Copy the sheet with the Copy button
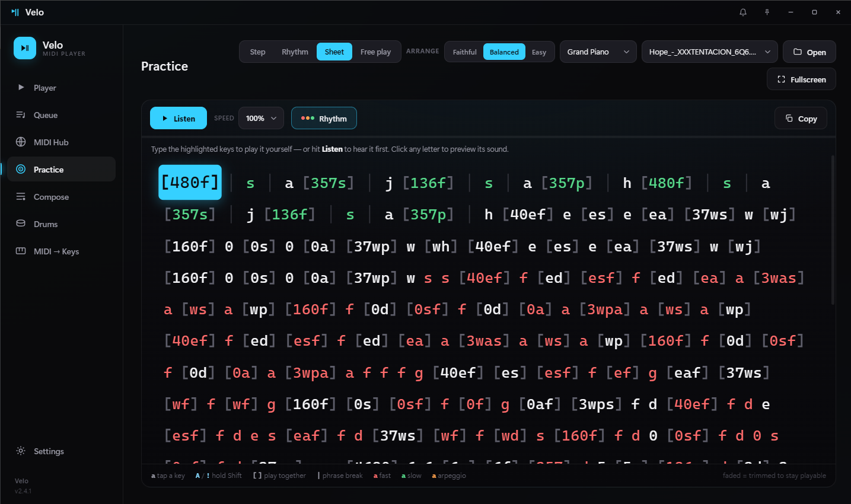The image size is (851, 504). click(801, 118)
